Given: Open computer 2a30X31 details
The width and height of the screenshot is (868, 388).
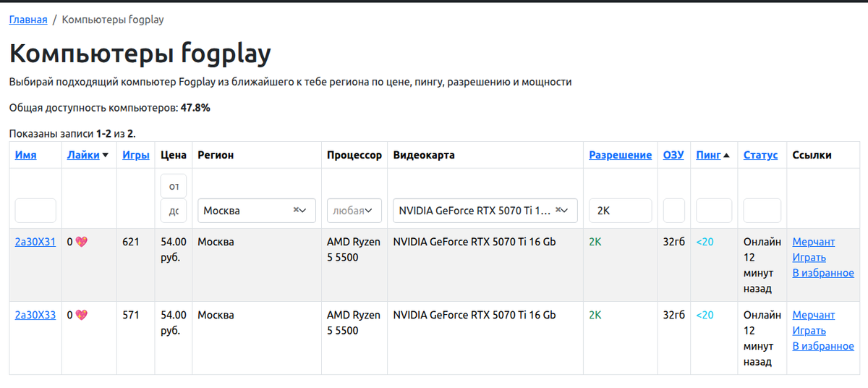Looking at the screenshot, I should 35,242.
